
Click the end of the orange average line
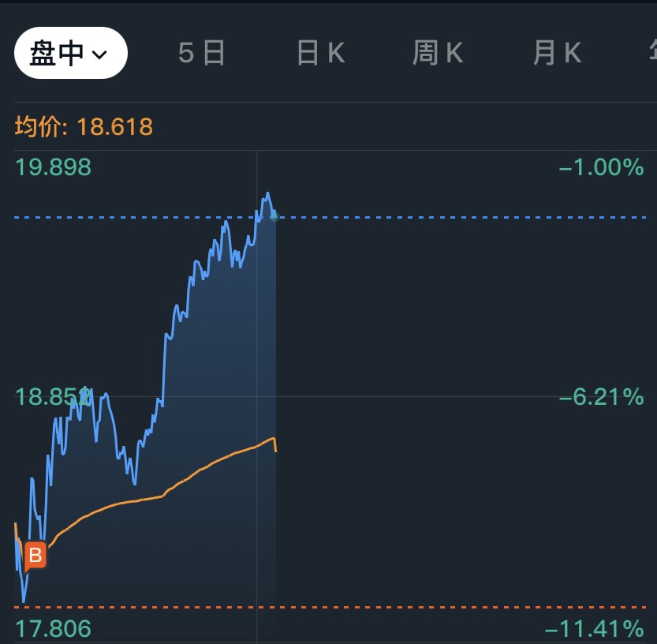275,450
